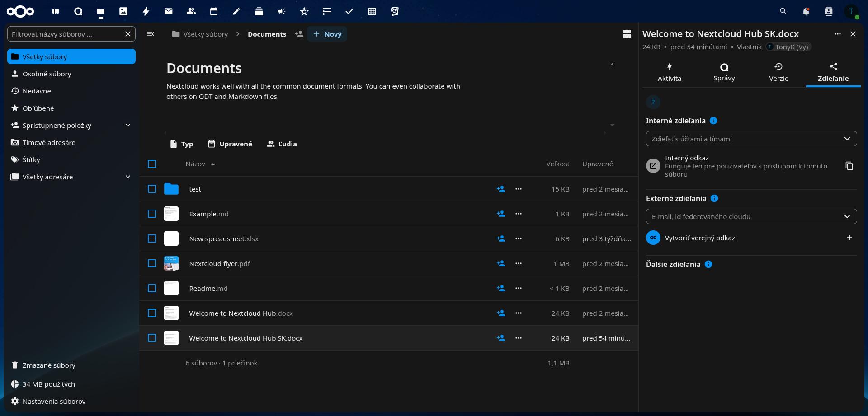
Task: Open the Dashboard app
Action: 56,11
